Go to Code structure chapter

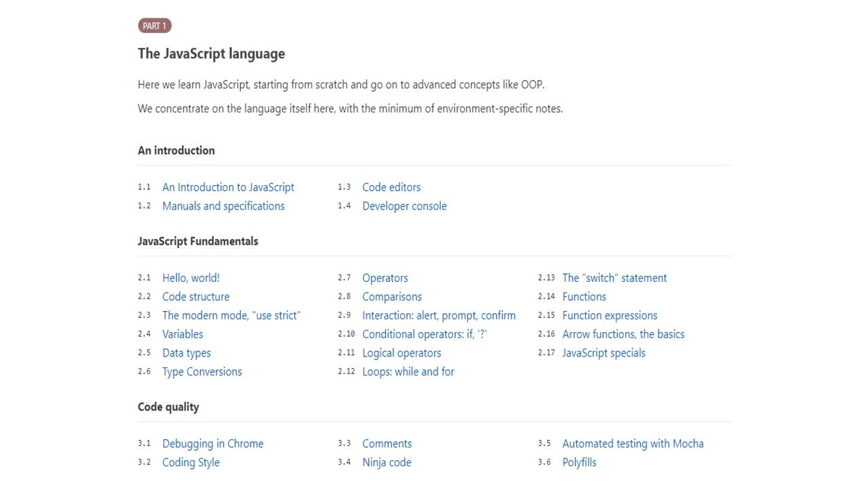(x=196, y=297)
